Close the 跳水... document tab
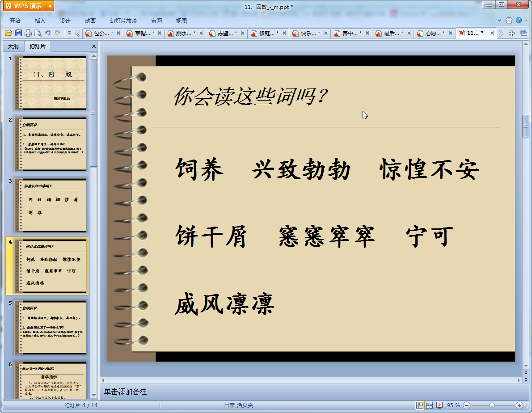 tap(201, 33)
